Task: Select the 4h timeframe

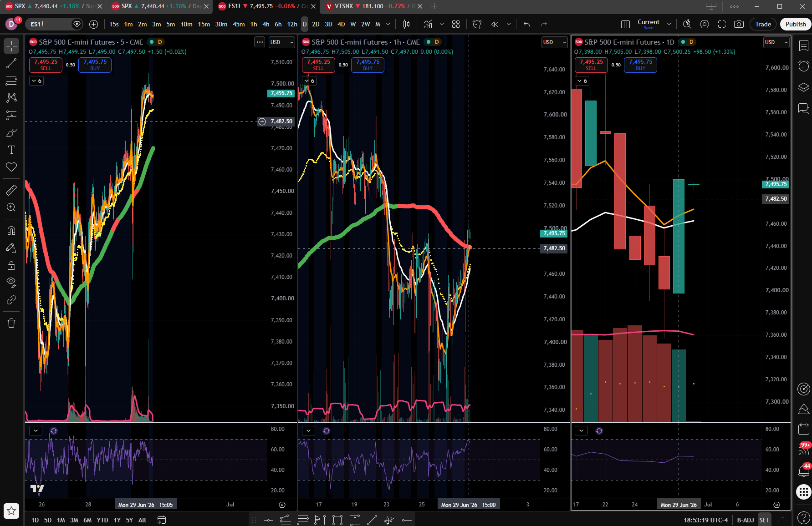Action: (266, 24)
